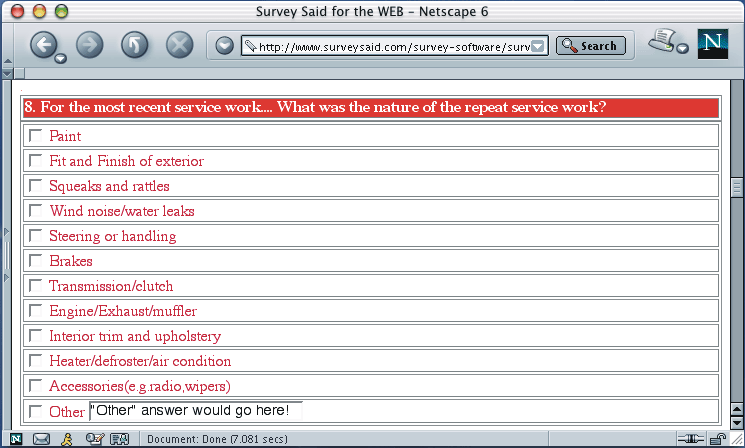This screenshot has height=448, width=745.
Task: Click the "Squeaks and rattles" label text
Action: pyautogui.click(x=109, y=186)
